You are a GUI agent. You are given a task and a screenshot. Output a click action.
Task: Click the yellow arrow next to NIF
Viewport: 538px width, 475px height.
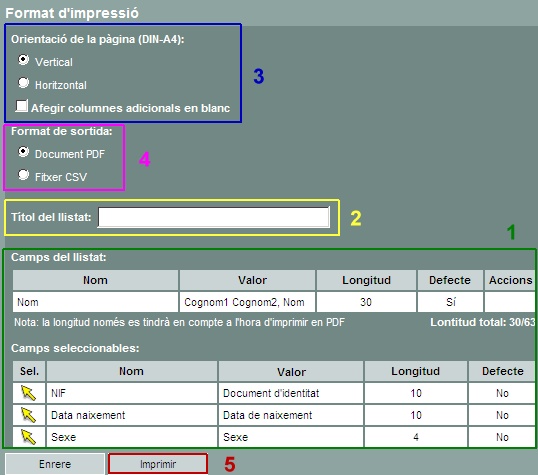click(x=28, y=393)
